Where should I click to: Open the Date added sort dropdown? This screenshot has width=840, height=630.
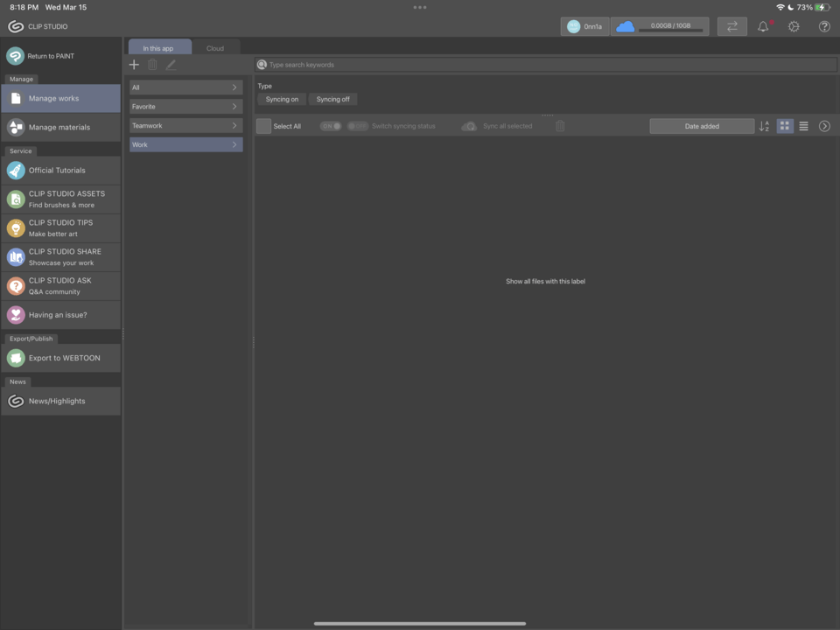pyautogui.click(x=701, y=126)
